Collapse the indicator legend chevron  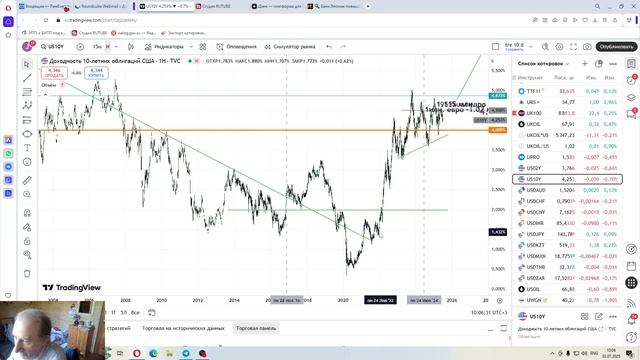click(x=45, y=95)
